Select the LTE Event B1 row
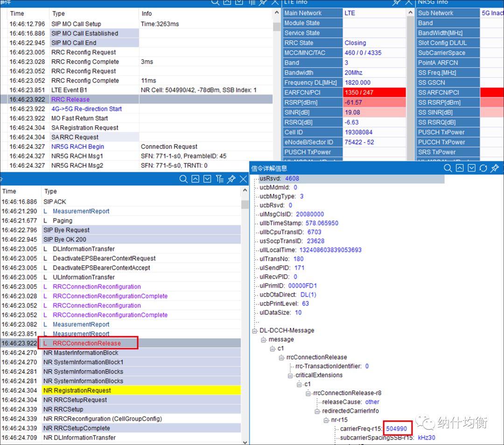The width and height of the screenshot is (504, 445). pyautogui.click(x=137, y=90)
